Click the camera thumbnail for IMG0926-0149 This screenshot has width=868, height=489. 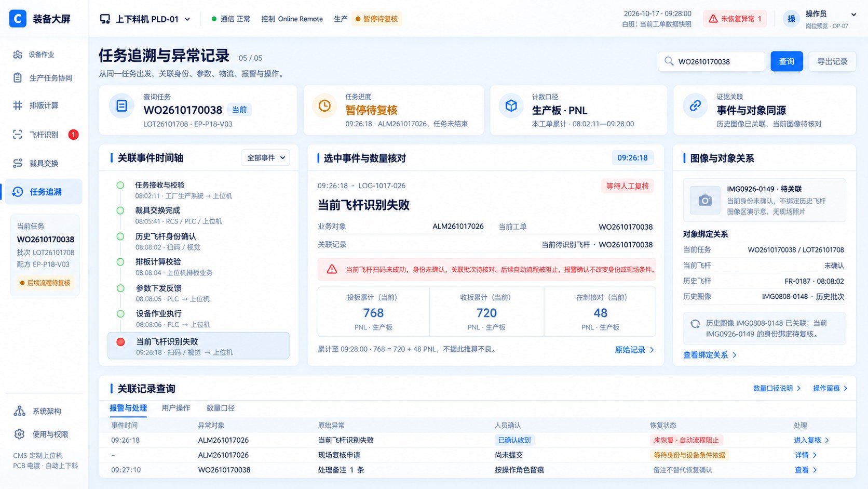705,201
